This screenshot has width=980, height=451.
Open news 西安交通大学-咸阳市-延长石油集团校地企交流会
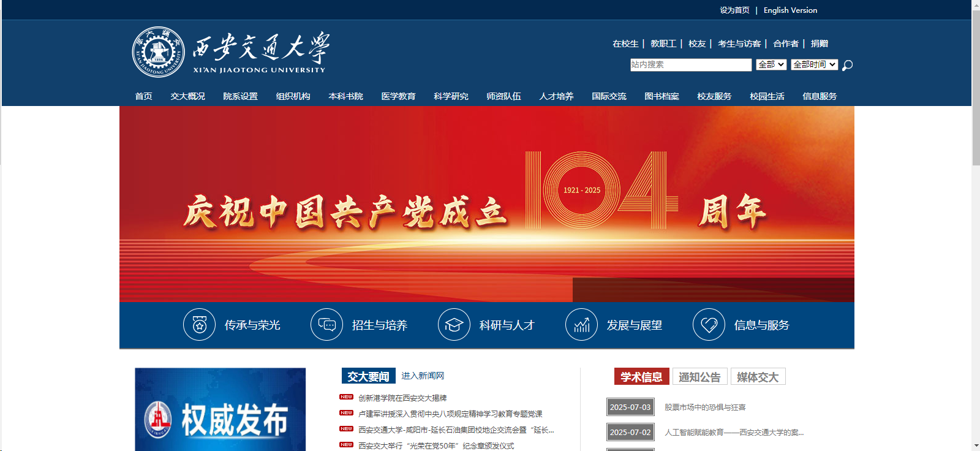[456, 430]
